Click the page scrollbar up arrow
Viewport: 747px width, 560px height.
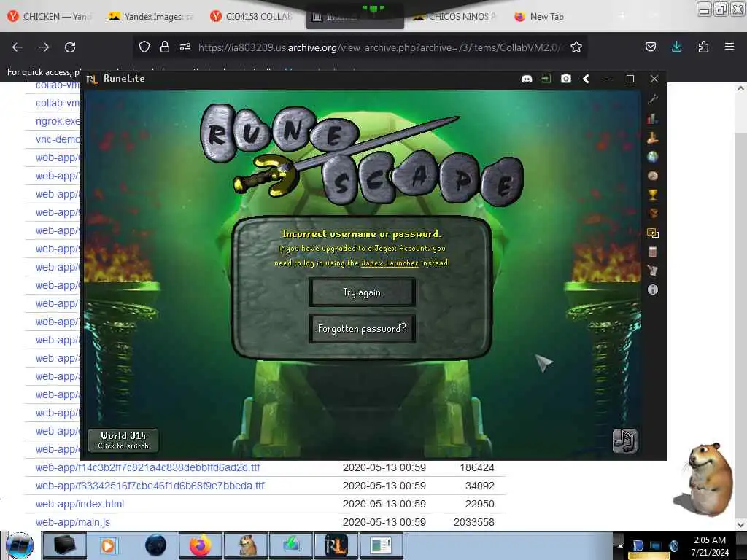tap(740, 88)
